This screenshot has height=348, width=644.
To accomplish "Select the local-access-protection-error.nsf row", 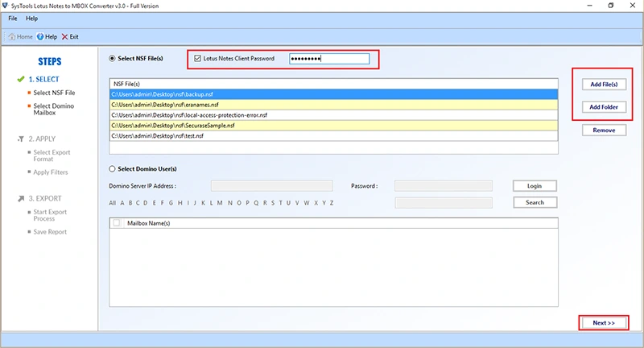I will (333, 115).
